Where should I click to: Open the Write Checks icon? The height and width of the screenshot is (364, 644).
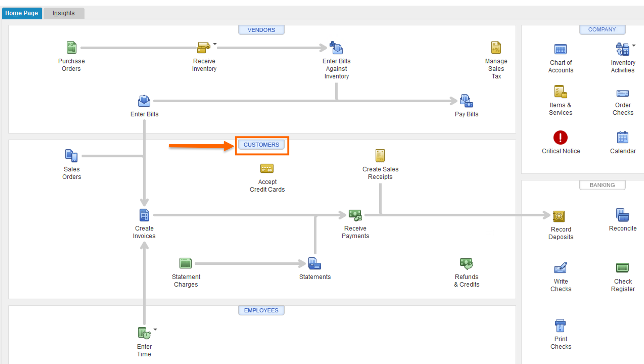click(560, 268)
